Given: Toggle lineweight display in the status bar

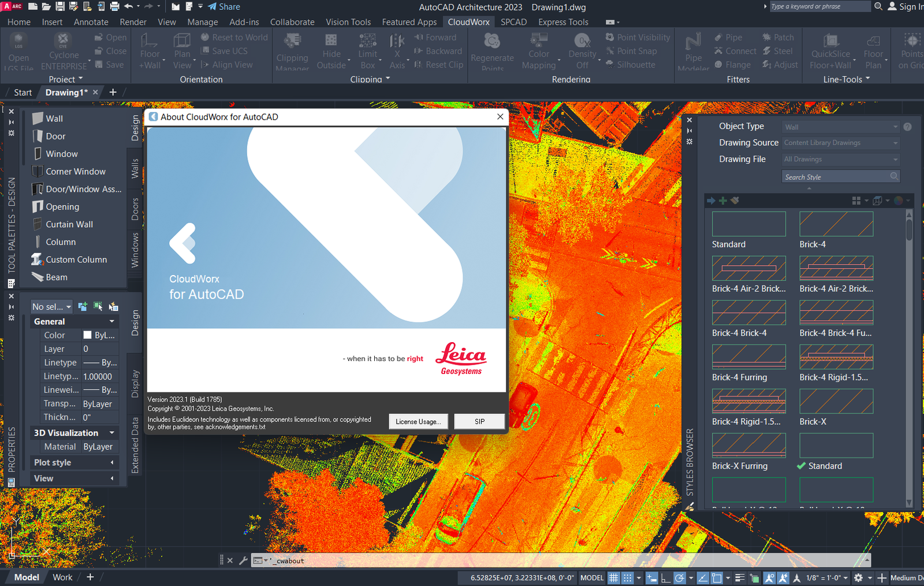Looking at the screenshot, I should 740,578.
